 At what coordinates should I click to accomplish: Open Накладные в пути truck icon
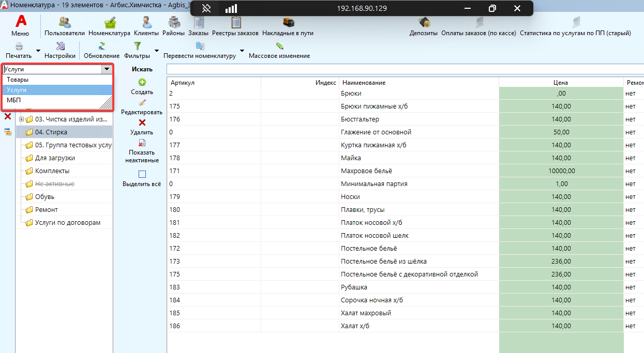[288, 23]
